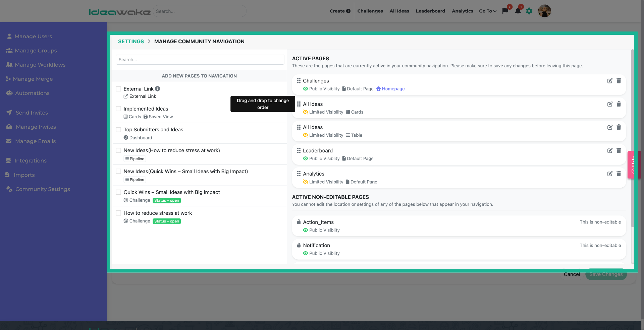
Task: Grab the drag handle of Leaderboard page
Action: 299,151
